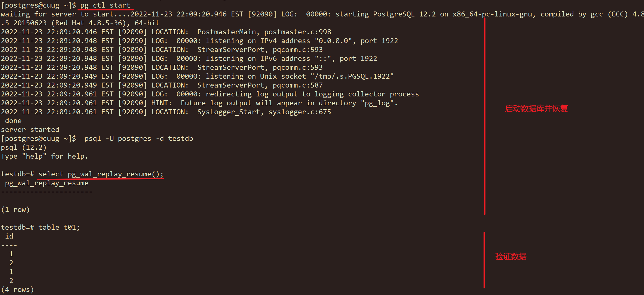
Task: Click the 'id' column header
Action: (x=9, y=236)
